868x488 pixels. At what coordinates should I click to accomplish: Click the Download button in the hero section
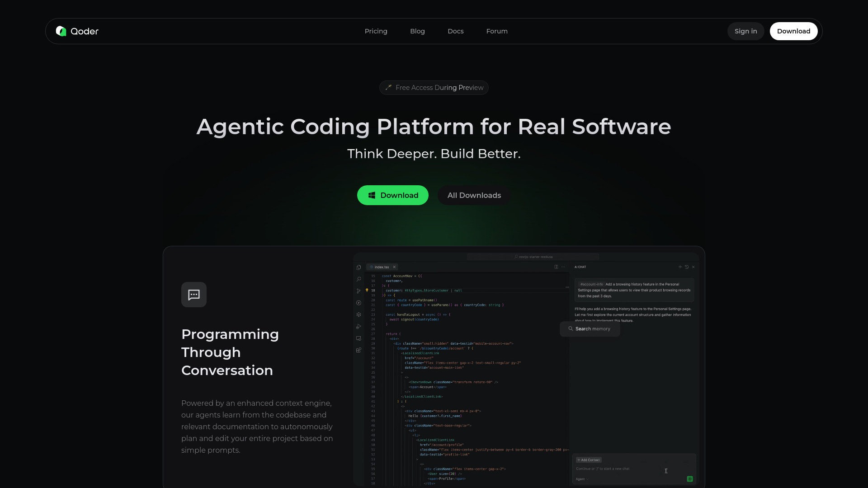(392, 195)
